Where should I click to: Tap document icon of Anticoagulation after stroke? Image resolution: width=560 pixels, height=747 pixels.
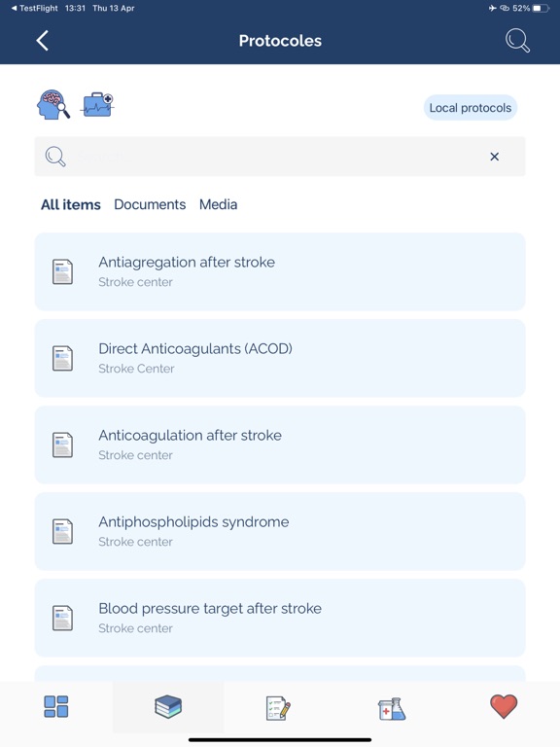[62, 445]
